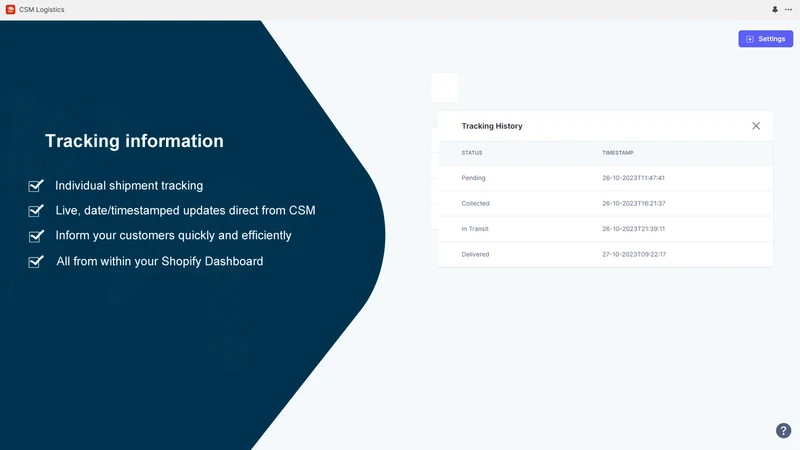Click timestamp 26-10-2023T16:21:37
The image size is (800, 450).
tap(634, 204)
